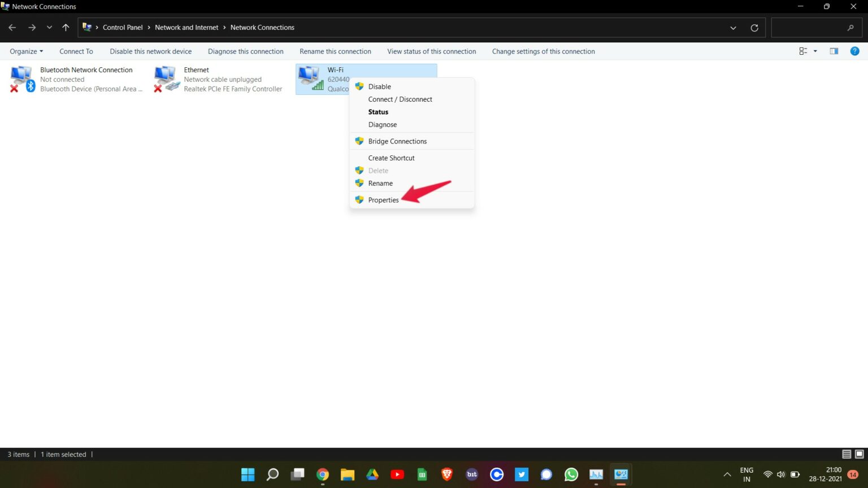
Task: Navigate to Control Panel via breadcrumb
Action: (123, 27)
